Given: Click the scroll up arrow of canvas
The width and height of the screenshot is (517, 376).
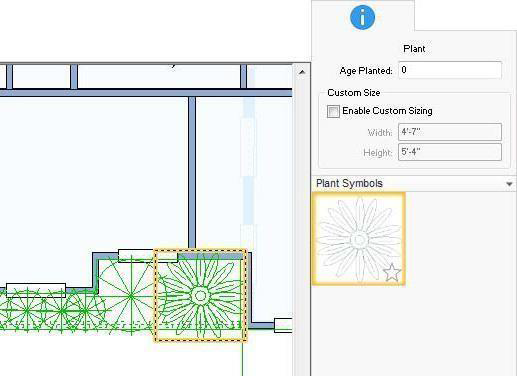Looking at the screenshot, I should tap(302, 72).
